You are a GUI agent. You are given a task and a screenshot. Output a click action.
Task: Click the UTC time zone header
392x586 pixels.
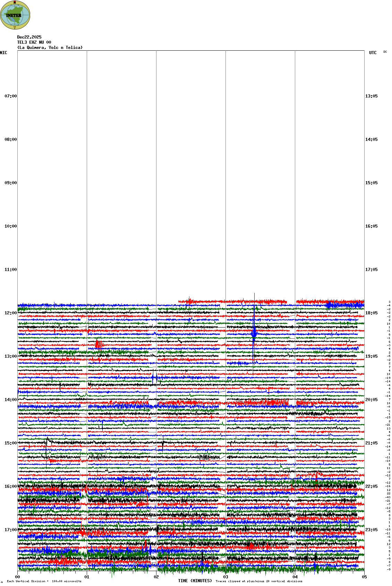pyautogui.click(x=373, y=53)
